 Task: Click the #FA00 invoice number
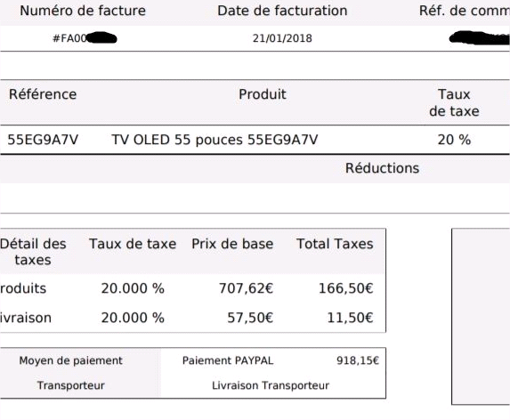pyautogui.click(x=70, y=38)
